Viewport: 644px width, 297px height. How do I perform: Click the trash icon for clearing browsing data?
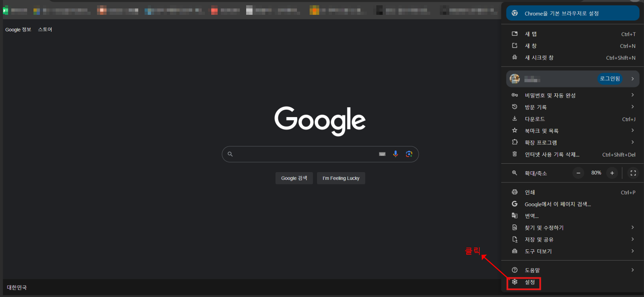pos(515,154)
